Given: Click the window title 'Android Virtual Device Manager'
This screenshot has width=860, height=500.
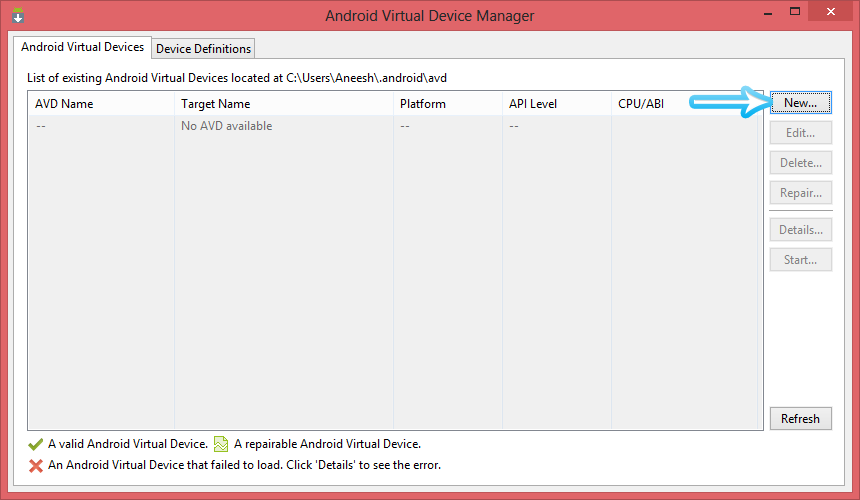Looking at the screenshot, I should (429, 16).
